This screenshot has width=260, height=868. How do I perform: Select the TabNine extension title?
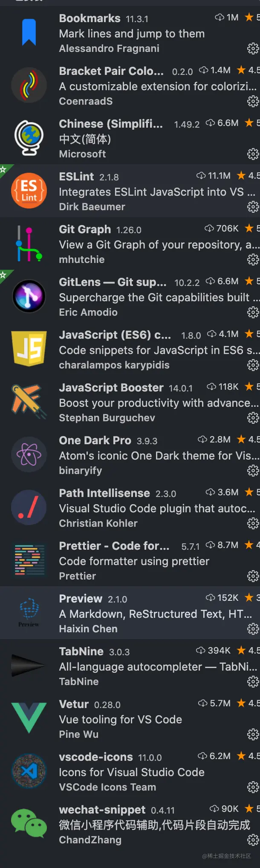tap(81, 651)
